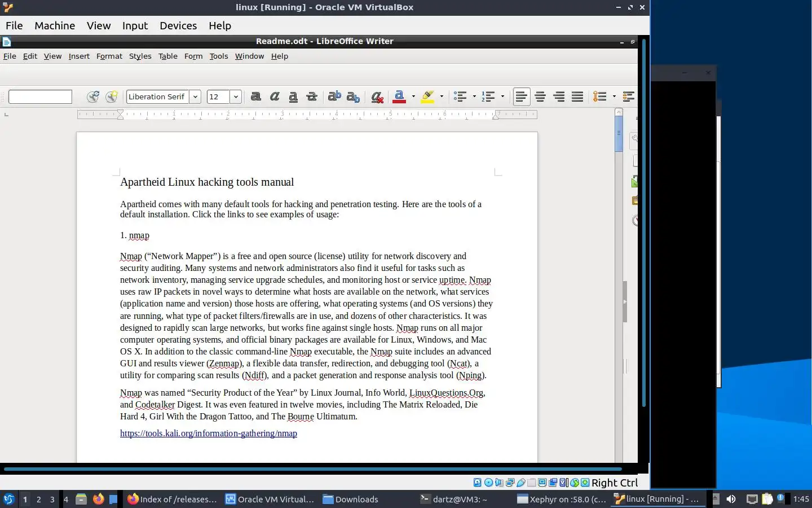
Task: Align text right
Action: (x=559, y=97)
